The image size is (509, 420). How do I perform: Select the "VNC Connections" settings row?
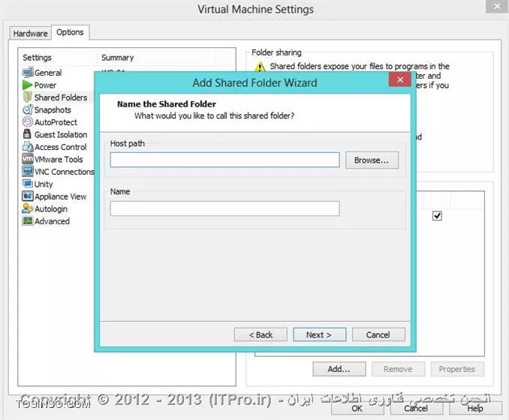pos(58,171)
